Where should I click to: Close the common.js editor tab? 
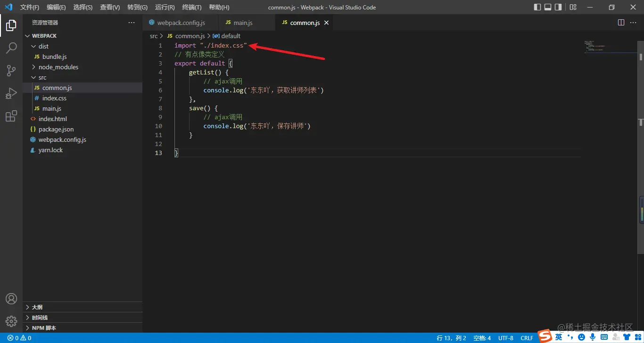click(x=326, y=23)
